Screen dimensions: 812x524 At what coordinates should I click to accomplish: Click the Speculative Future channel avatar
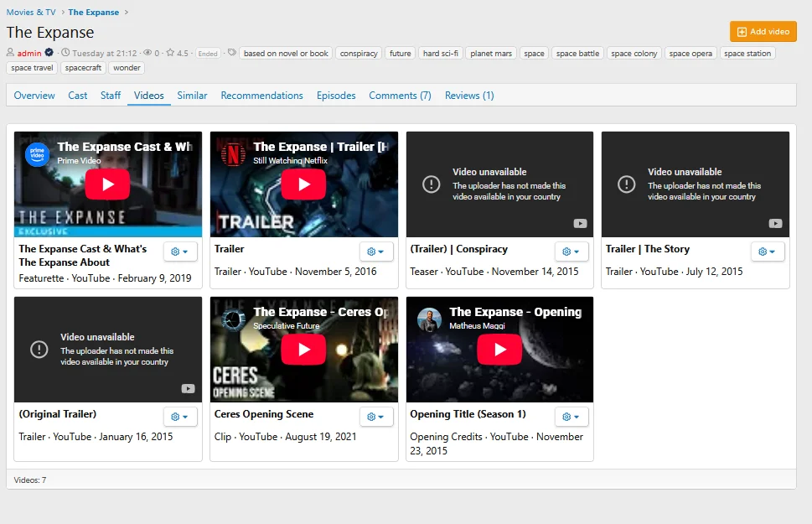pos(234,319)
